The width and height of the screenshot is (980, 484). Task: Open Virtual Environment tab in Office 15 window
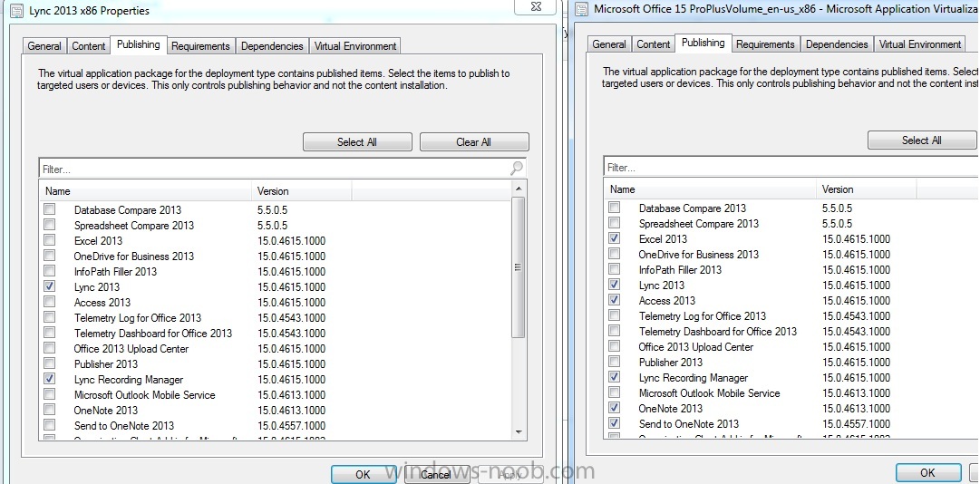920,44
